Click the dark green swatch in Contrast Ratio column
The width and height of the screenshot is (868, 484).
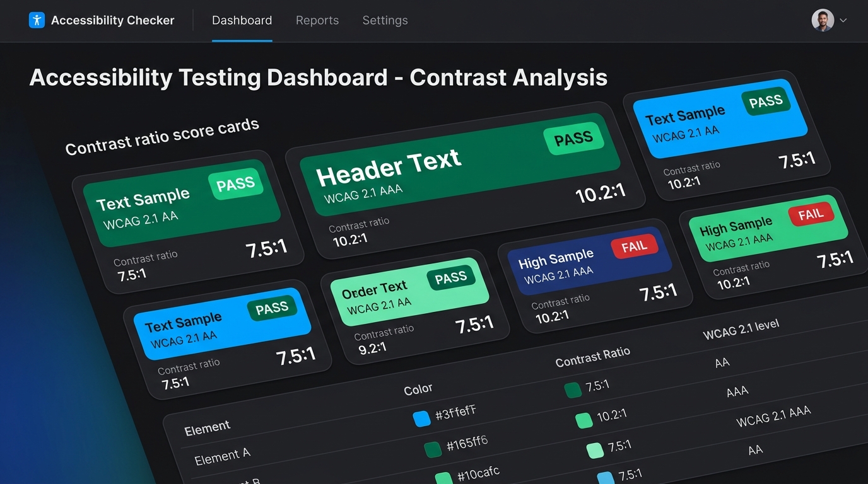click(x=573, y=391)
